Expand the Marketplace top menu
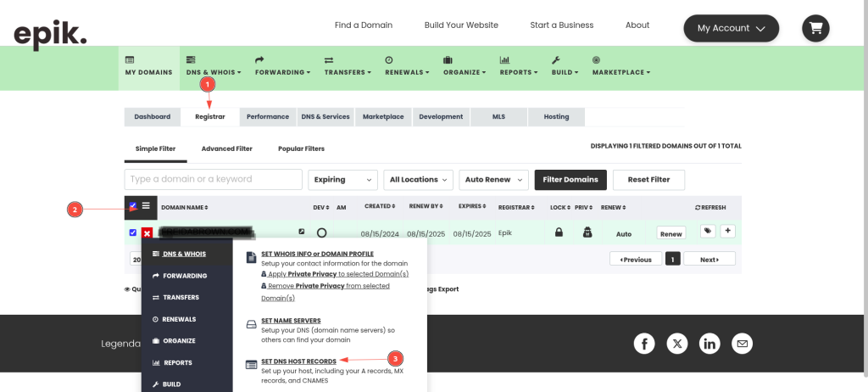The height and width of the screenshot is (392, 868). (x=621, y=67)
